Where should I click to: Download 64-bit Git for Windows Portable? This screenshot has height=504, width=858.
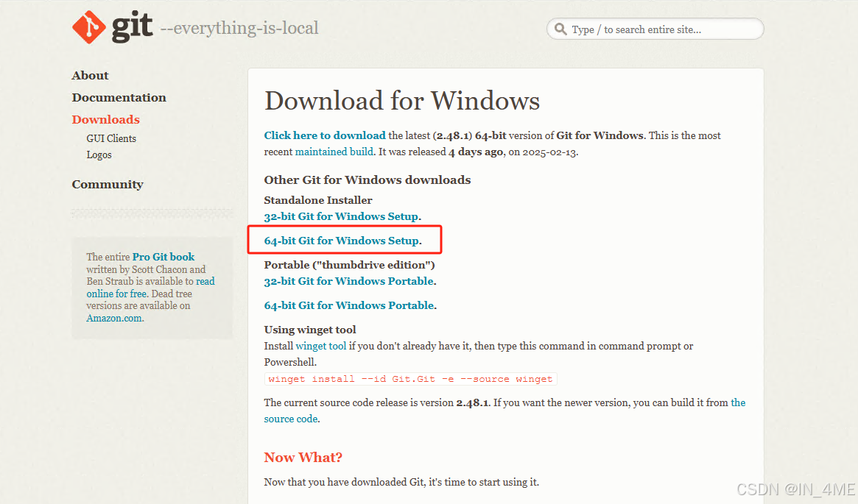coord(349,305)
